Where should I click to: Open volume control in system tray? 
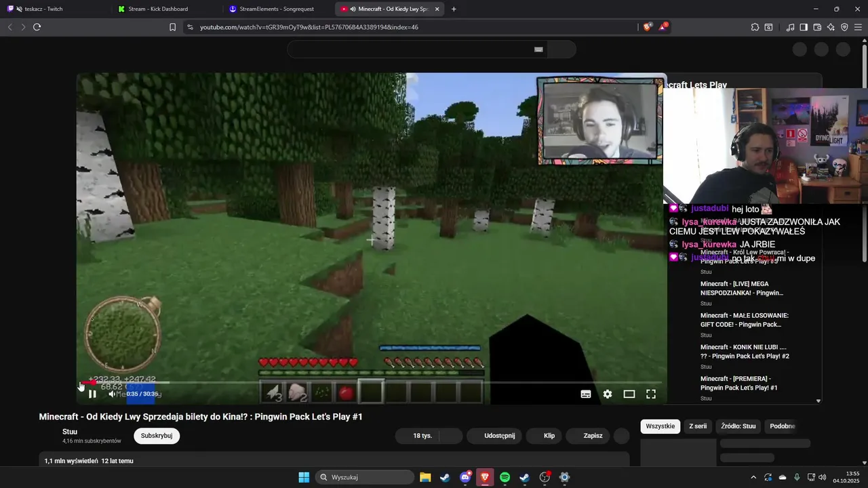pos(823,477)
